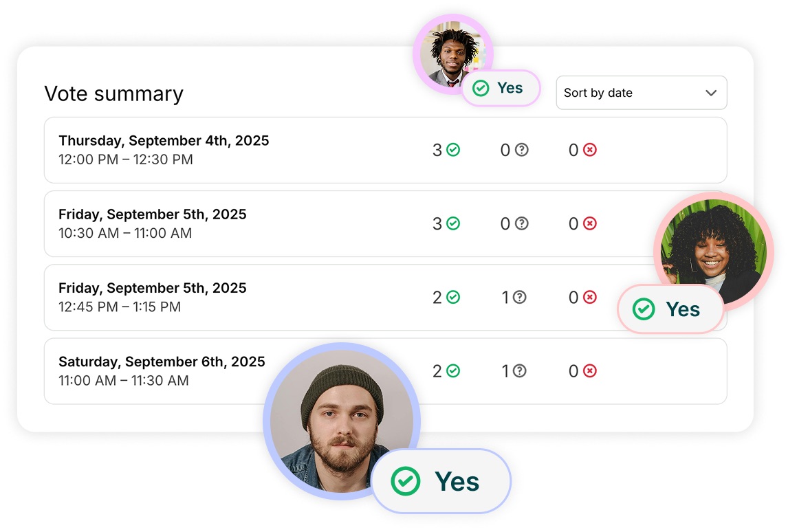Click red X icon for Thursday September 4th
Viewport: 788px width, 532px height.
coord(590,150)
